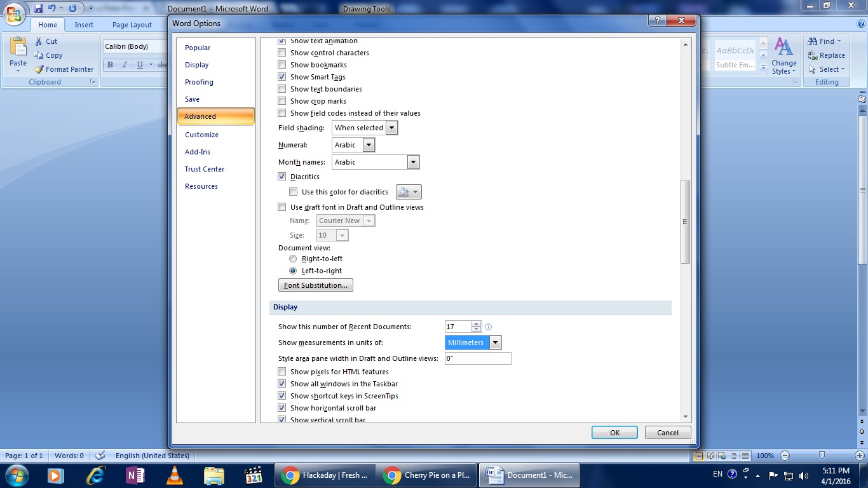Viewport: 868px width, 488px height.
Task: Cancel the Word Options dialog
Action: tap(668, 433)
